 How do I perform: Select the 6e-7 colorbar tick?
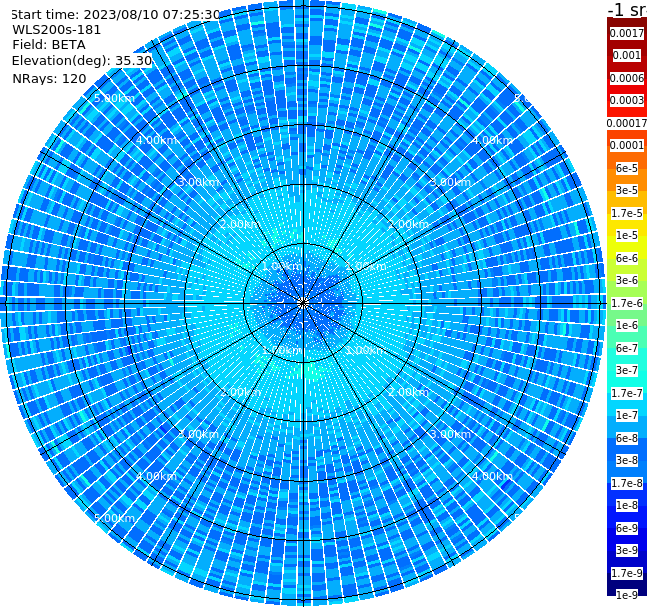[627, 348]
